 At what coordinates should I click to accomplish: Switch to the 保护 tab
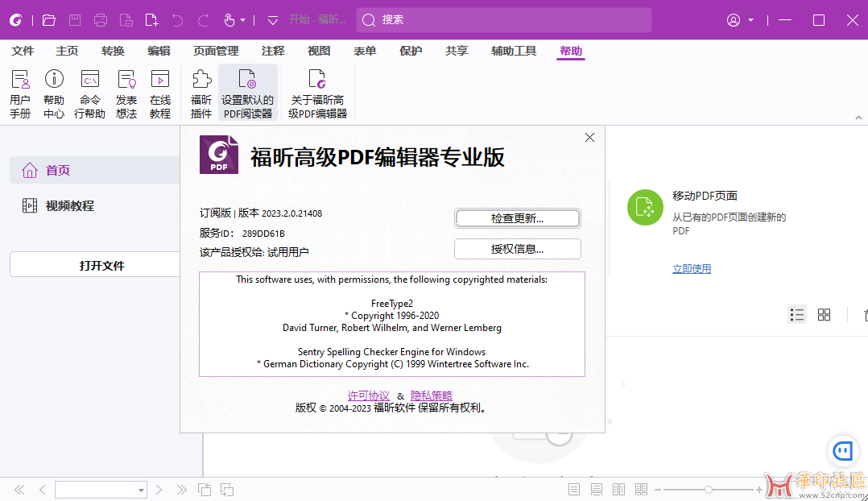click(411, 51)
